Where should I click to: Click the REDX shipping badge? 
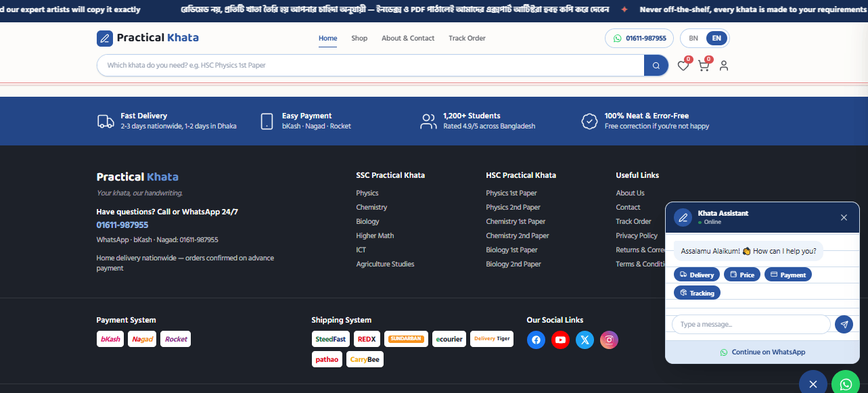point(367,339)
